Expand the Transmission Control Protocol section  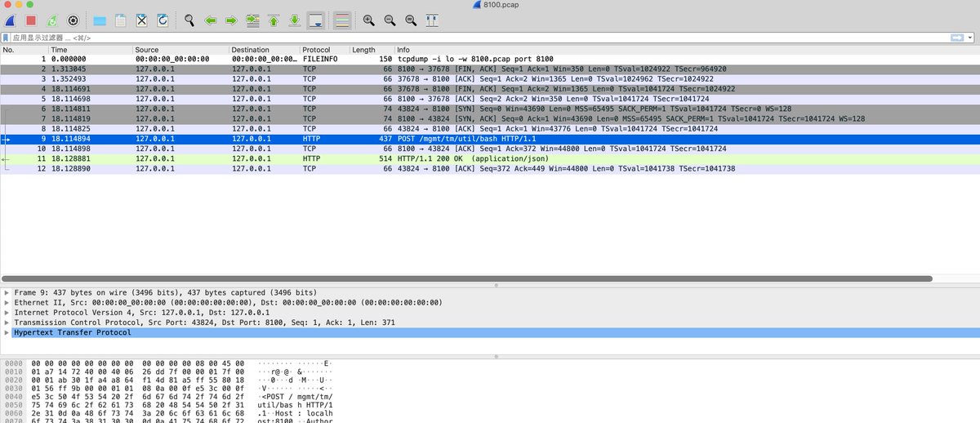coord(7,323)
